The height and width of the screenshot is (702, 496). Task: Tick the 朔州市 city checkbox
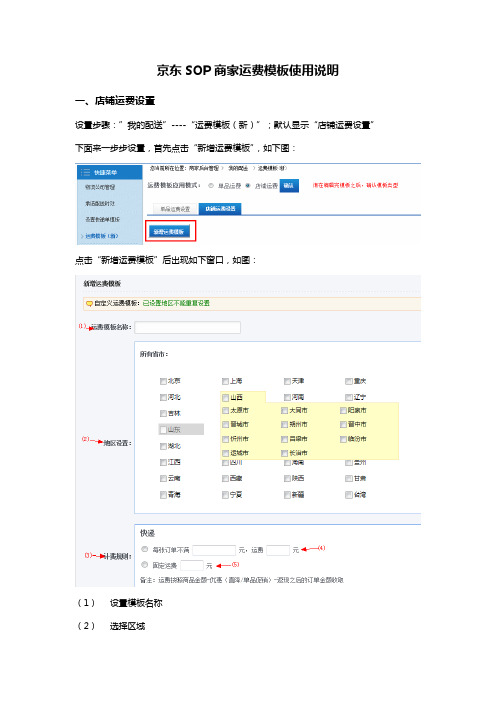[284, 424]
